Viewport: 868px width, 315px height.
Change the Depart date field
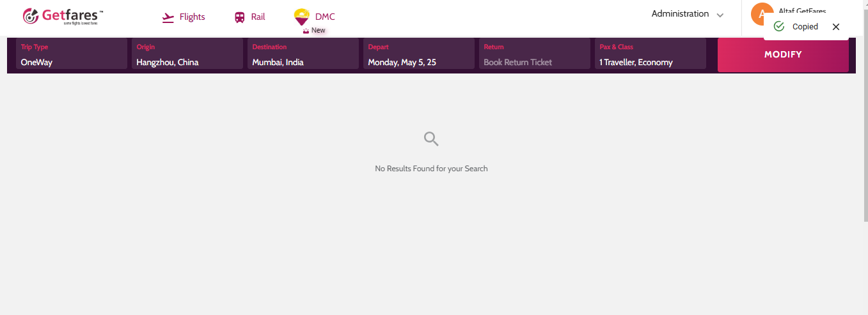419,54
